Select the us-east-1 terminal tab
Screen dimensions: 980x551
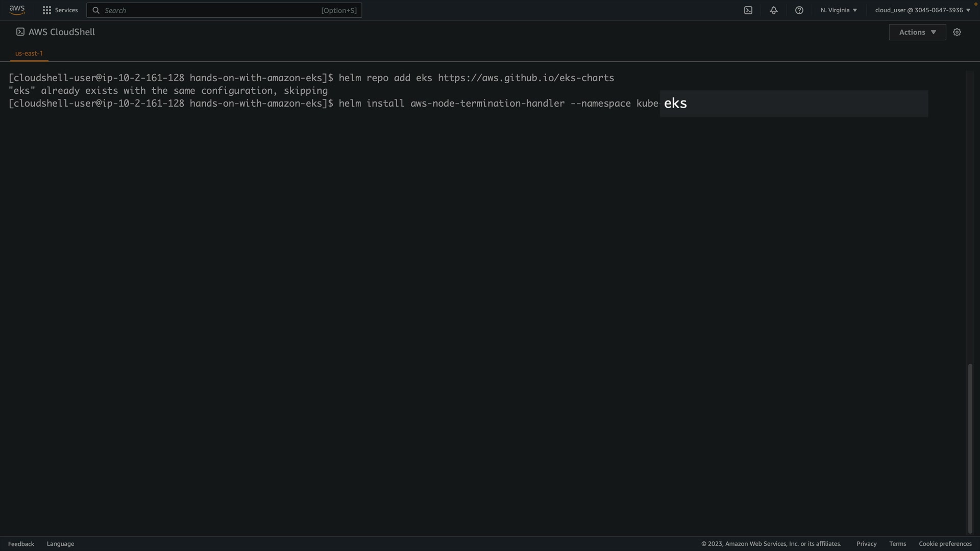(29, 53)
